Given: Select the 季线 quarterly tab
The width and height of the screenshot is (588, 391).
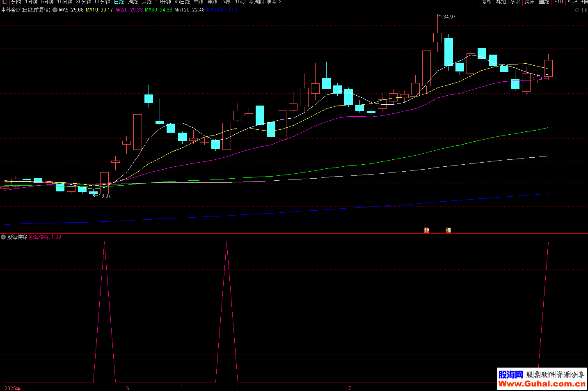Looking at the screenshot, I should 198,2.
